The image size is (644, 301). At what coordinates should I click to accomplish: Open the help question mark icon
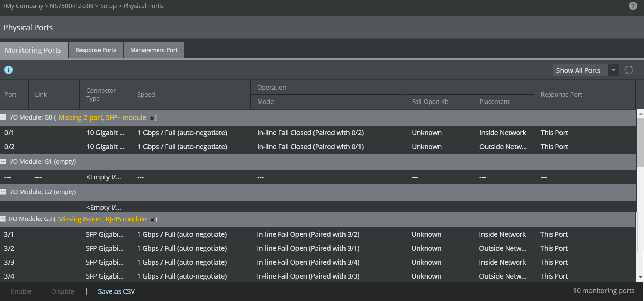(633, 6)
